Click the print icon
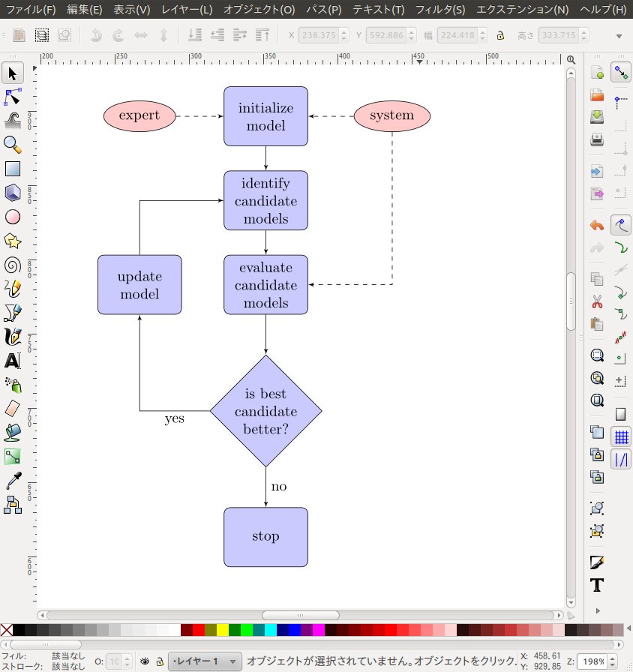Viewport: 633px width, 672px height. pyautogui.click(x=597, y=139)
